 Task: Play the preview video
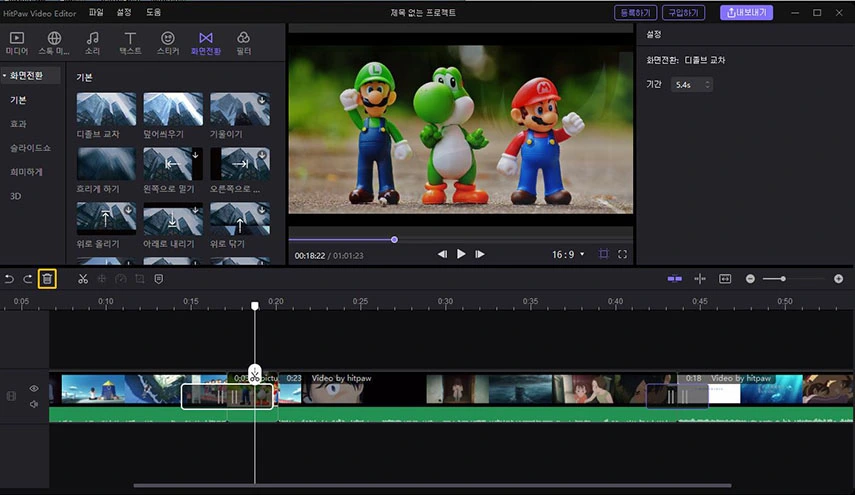tap(461, 254)
